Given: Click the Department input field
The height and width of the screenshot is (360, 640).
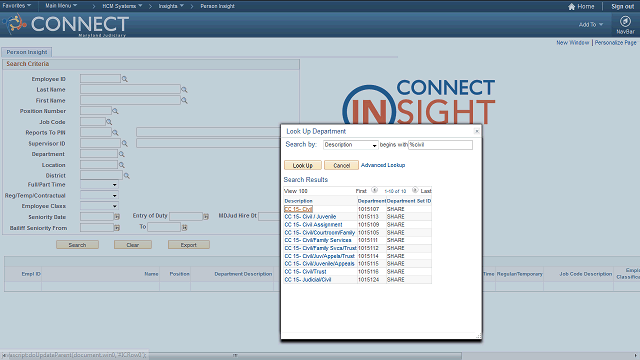Looking at the screenshot, I should pos(99,154).
